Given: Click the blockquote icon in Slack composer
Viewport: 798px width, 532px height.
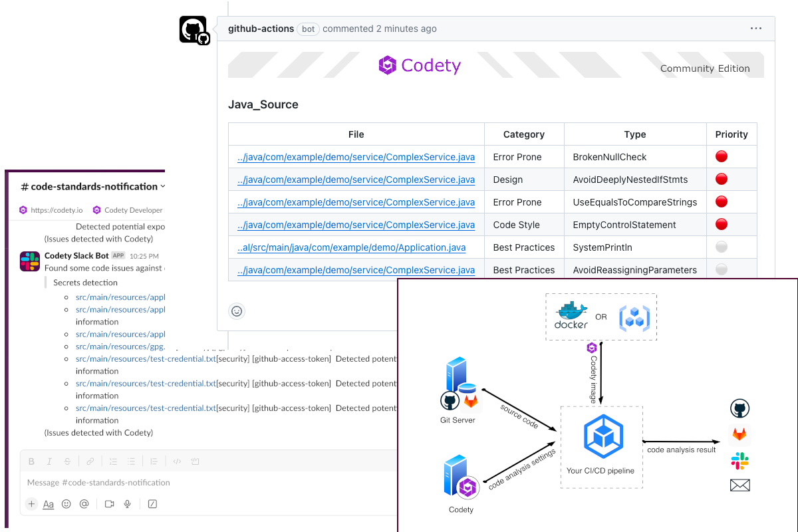Looking at the screenshot, I should [154, 462].
